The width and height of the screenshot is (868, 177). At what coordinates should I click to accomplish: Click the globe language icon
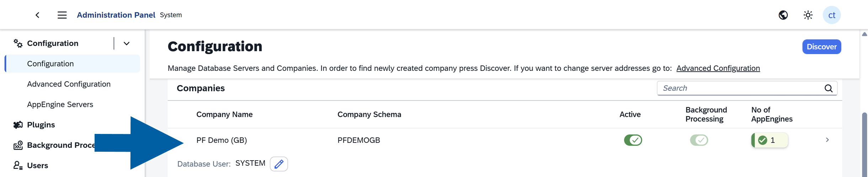(783, 15)
